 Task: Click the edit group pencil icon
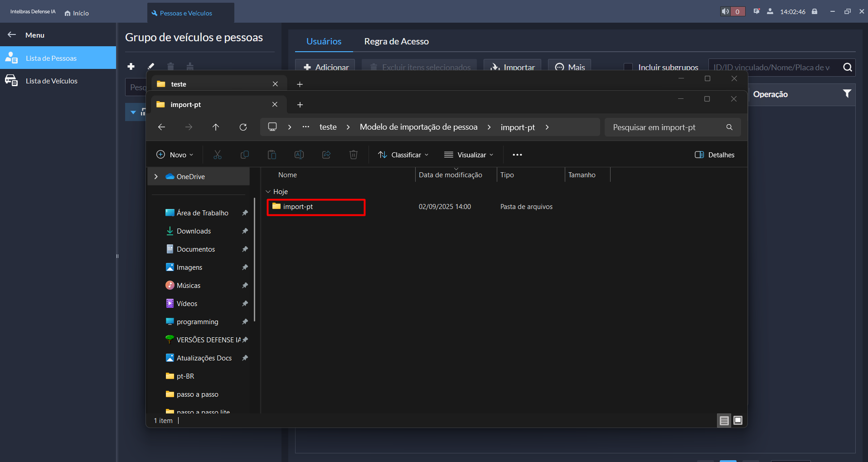point(151,67)
